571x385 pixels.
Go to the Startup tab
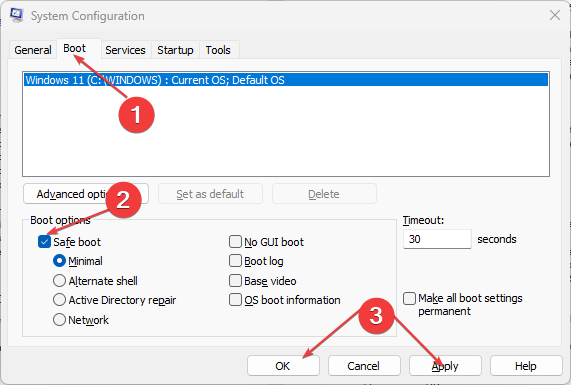pyautogui.click(x=175, y=50)
